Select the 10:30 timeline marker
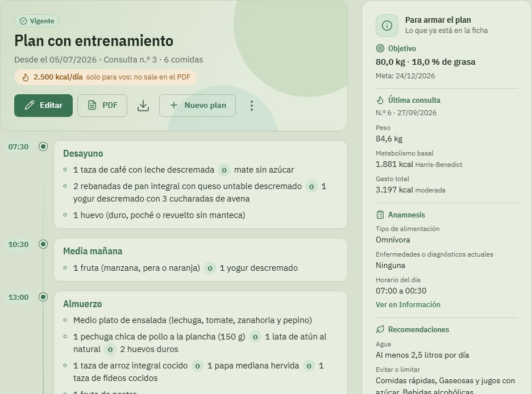The height and width of the screenshot is (394, 532). (x=43, y=244)
